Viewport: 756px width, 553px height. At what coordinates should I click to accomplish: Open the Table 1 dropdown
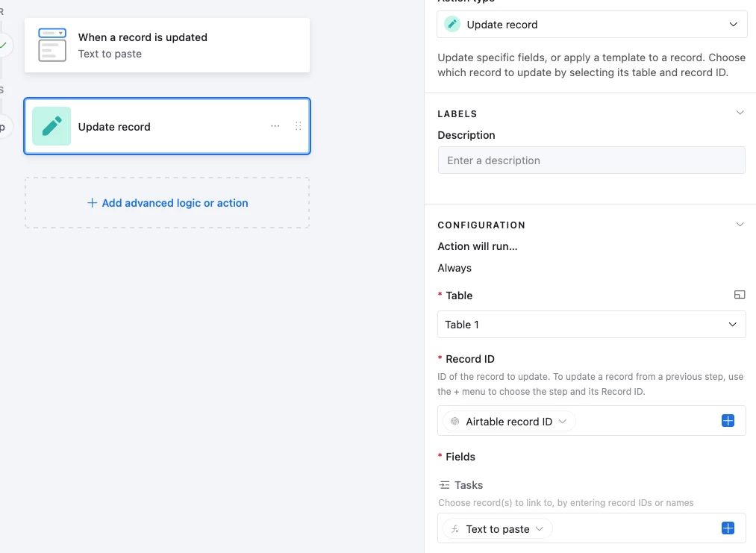click(x=591, y=325)
